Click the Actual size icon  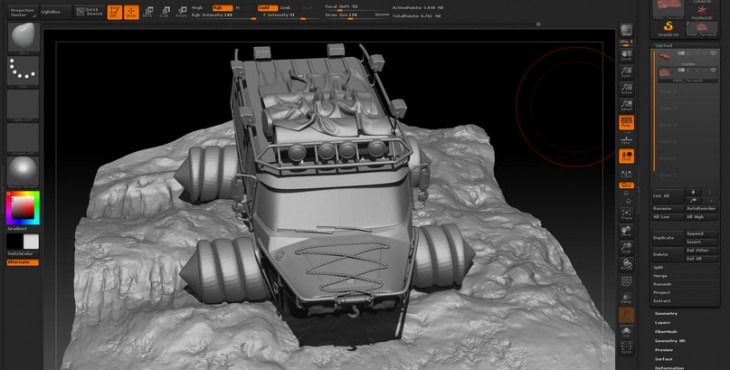point(626,88)
